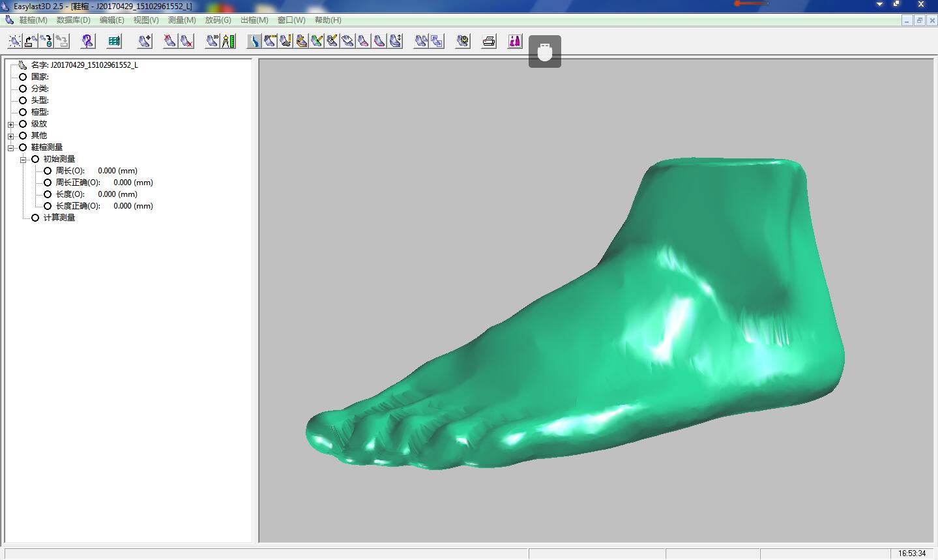Open the 数据库(D) menu
This screenshot has height=560, width=938.
pyautogui.click(x=73, y=20)
